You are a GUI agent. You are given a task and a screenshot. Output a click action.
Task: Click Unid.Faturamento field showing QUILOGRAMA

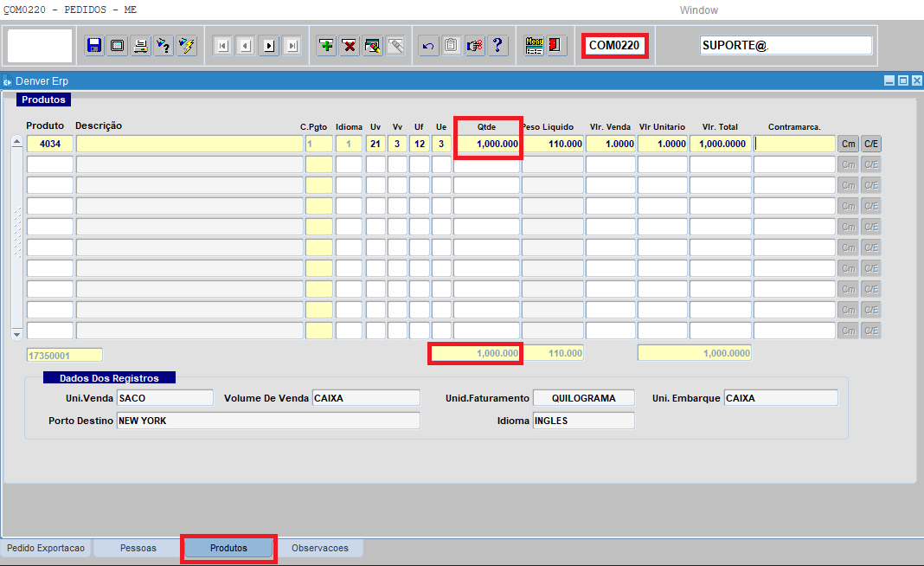point(584,398)
